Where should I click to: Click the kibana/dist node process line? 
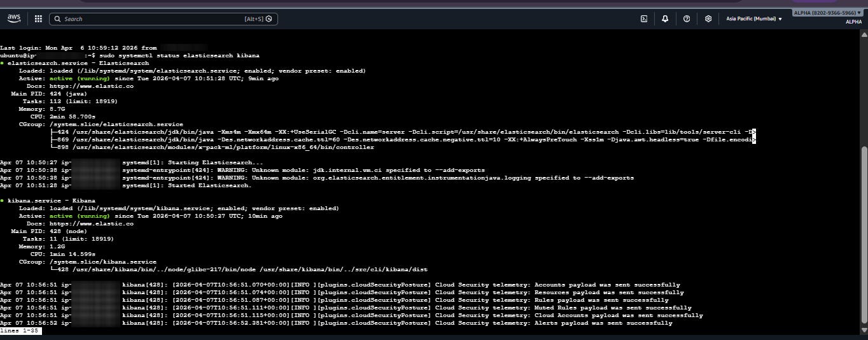239,269
